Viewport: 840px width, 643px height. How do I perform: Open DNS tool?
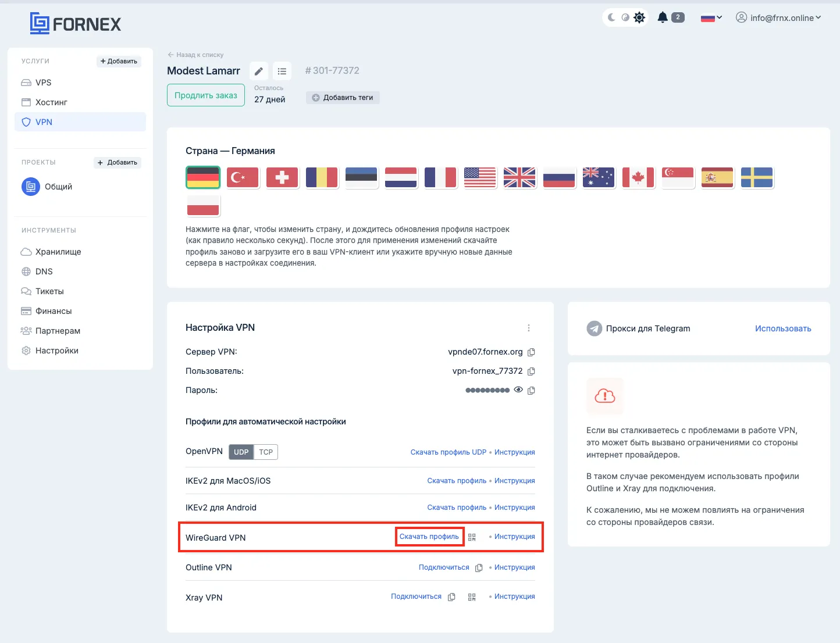[x=80, y=272]
